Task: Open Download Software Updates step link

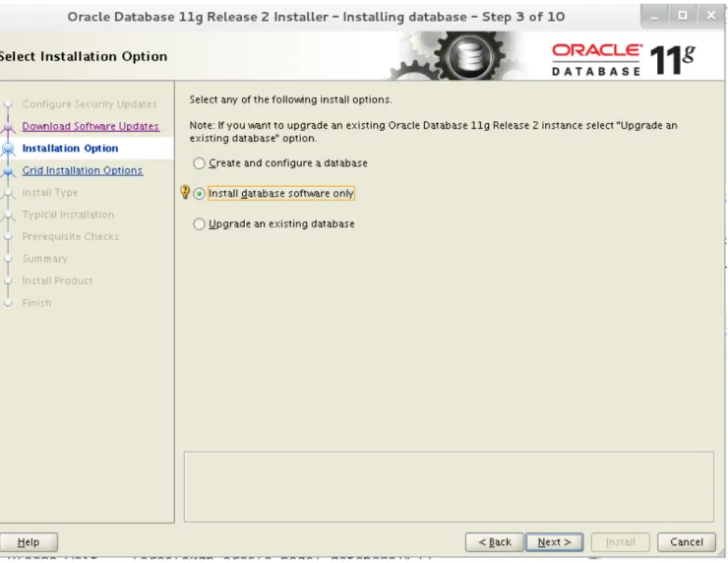Action: pyautogui.click(x=91, y=126)
